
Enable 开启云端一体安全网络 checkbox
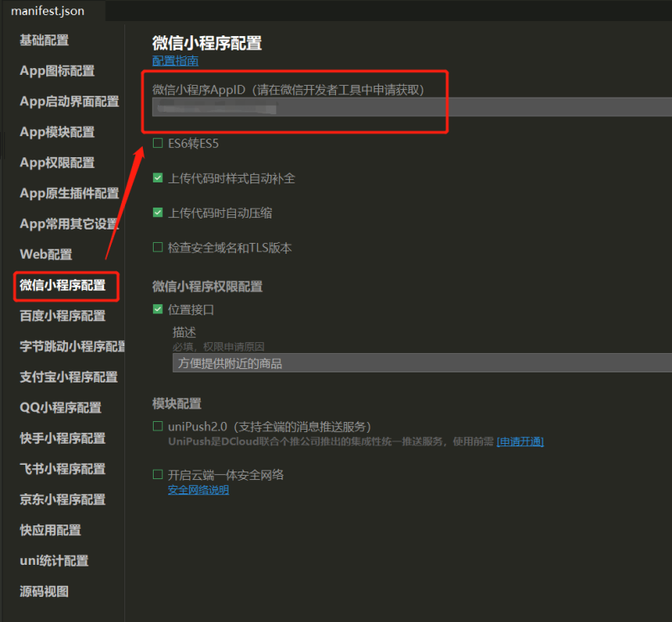tap(158, 474)
